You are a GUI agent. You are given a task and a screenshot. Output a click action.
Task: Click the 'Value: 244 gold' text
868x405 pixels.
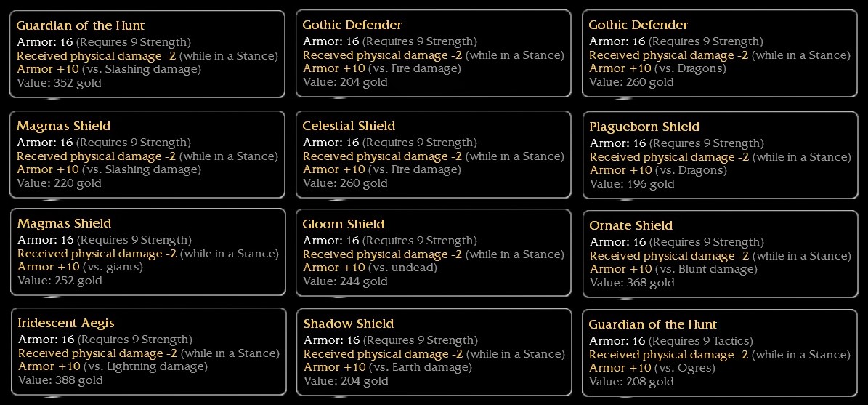pyautogui.click(x=345, y=281)
